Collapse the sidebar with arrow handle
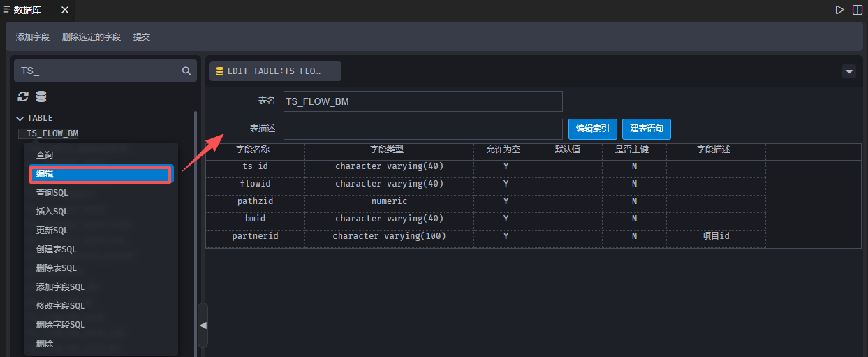 click(x=203, y=325)
